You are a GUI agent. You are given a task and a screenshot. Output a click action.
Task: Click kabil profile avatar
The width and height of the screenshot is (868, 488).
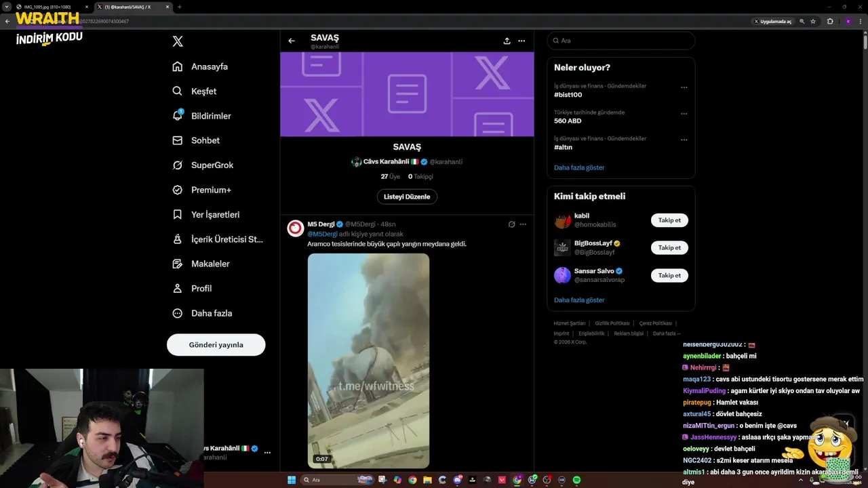(x=562, y=220)
